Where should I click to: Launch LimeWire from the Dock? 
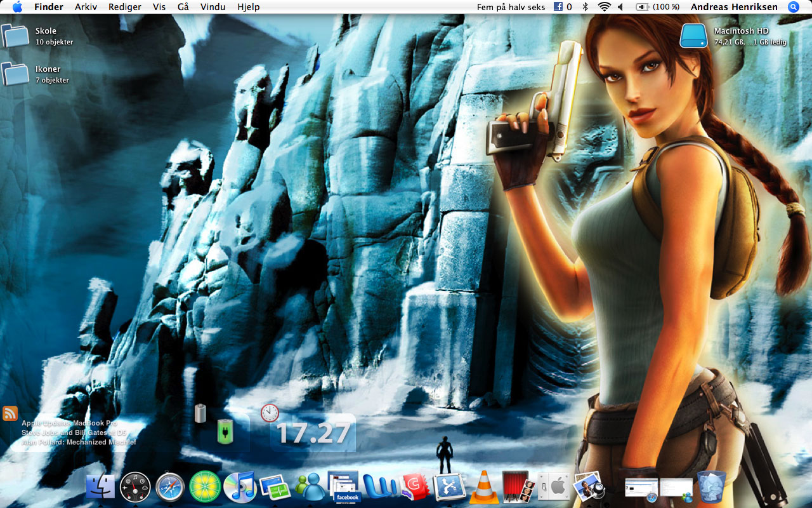[x=205, y=487]
